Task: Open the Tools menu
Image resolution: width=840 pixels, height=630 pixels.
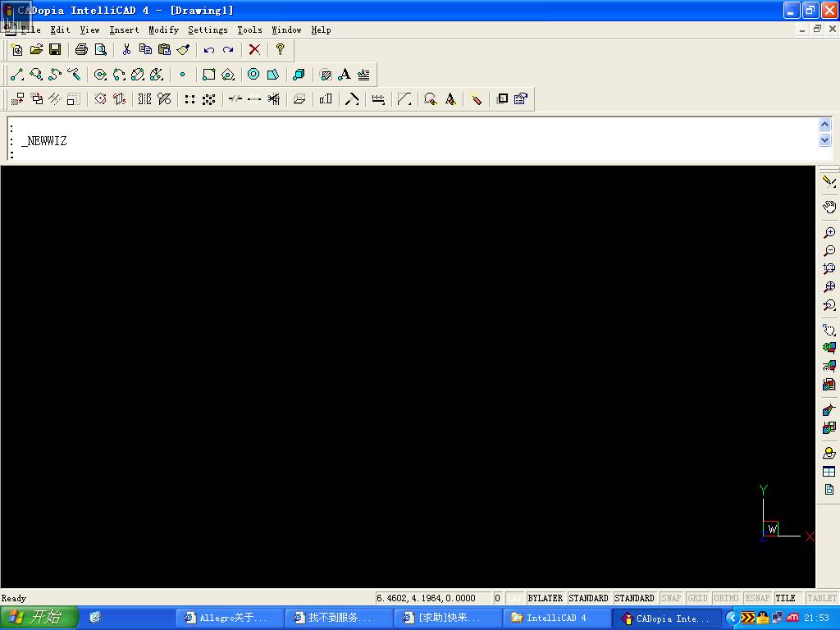Action: [x=249, y=30]
